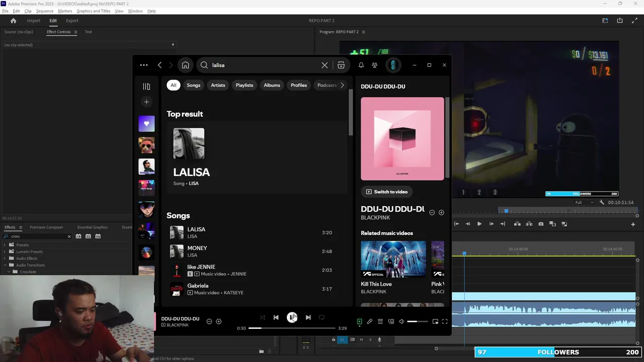Toggle shuffle in the Spotify player
This screenshot has width=644, height=362.
[262, 317]
